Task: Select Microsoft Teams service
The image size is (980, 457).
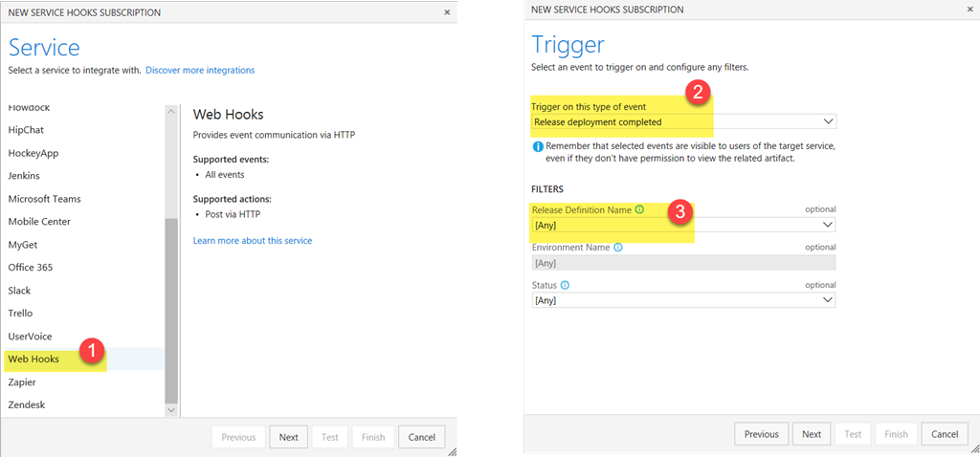Action: point(44,199)
